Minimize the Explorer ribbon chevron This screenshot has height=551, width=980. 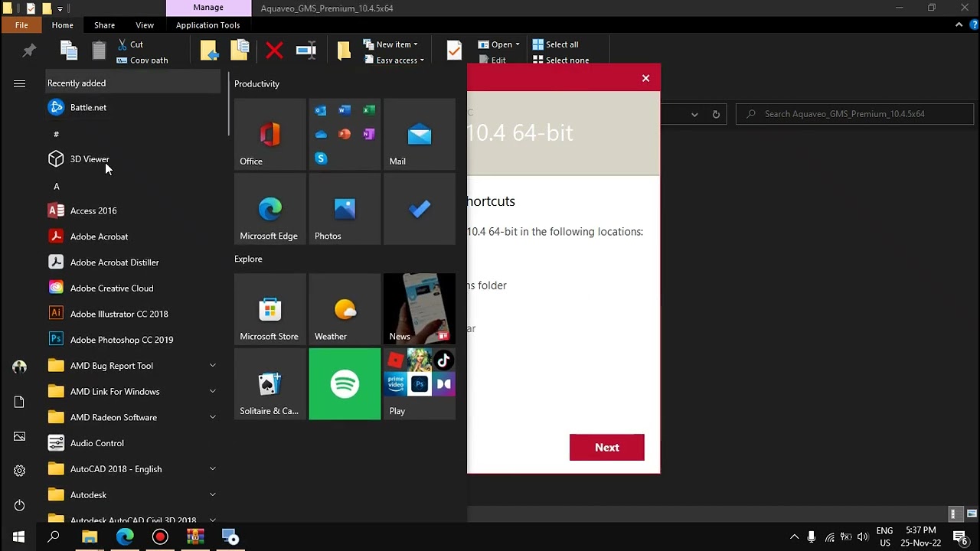tap(959, 25)
